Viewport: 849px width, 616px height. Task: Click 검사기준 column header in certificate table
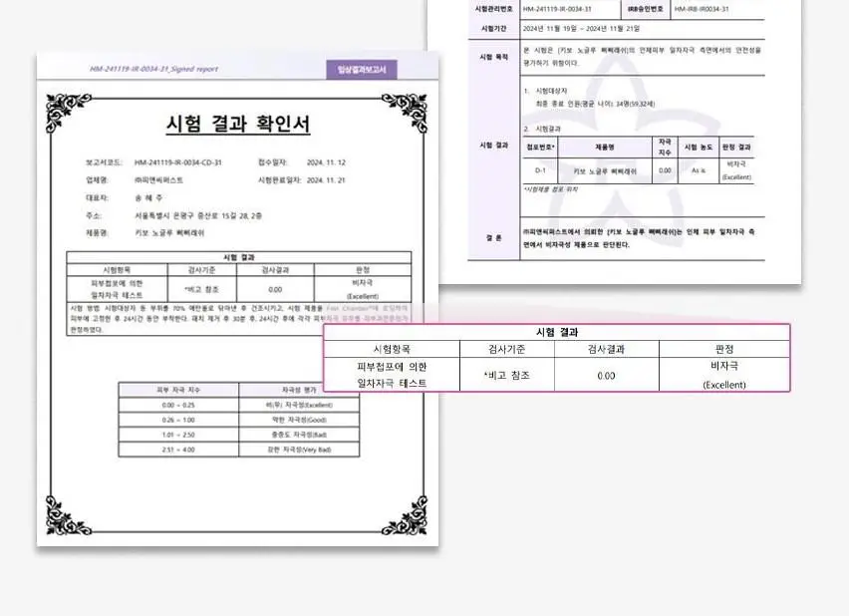tap(202, 270)
